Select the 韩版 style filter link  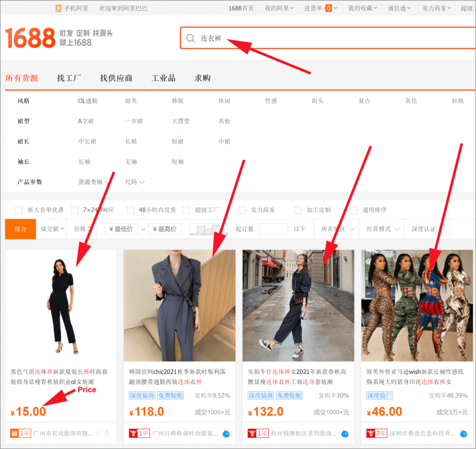click(x=178, y=101)
